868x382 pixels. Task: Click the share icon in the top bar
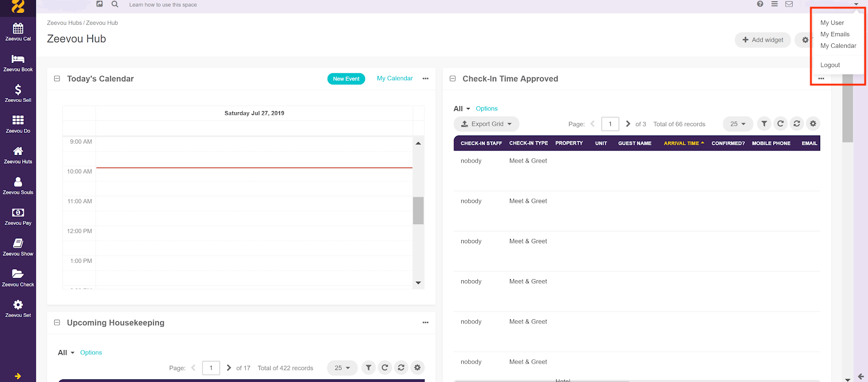point(99,4)
